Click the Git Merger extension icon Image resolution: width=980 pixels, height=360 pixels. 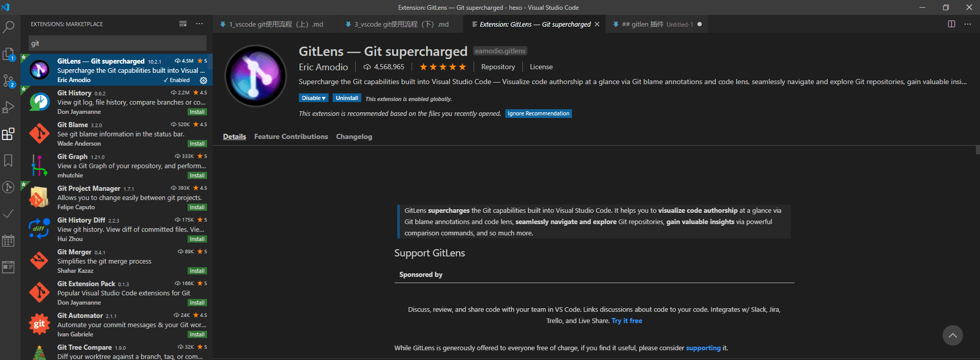(39, 261)
